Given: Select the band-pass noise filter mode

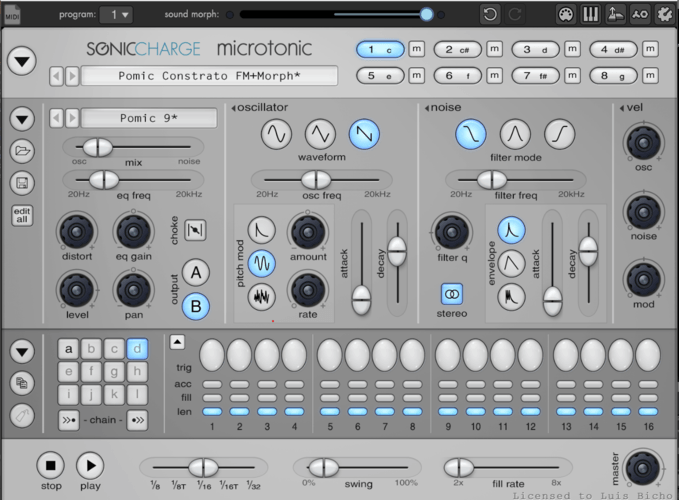Looking at the screenshot, I should point(515,134).
